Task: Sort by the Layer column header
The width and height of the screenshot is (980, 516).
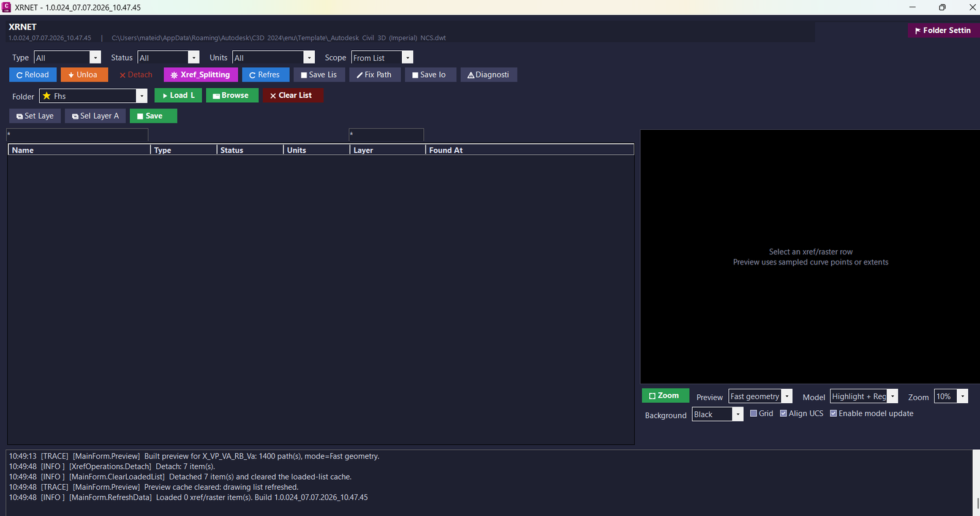Action: pos(388,150)
